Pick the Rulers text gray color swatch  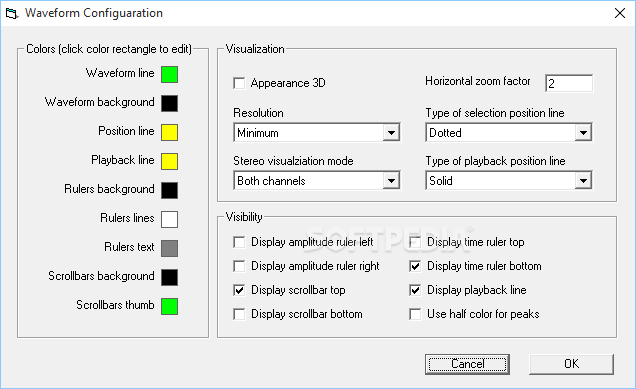click(x=170, y=248)
